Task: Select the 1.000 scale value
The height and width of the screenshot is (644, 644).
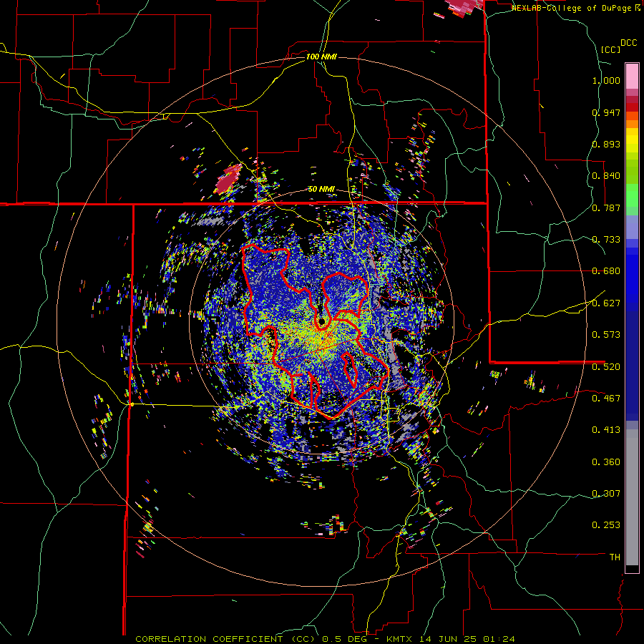Action: pyautogui.click(x=606, y=80)
